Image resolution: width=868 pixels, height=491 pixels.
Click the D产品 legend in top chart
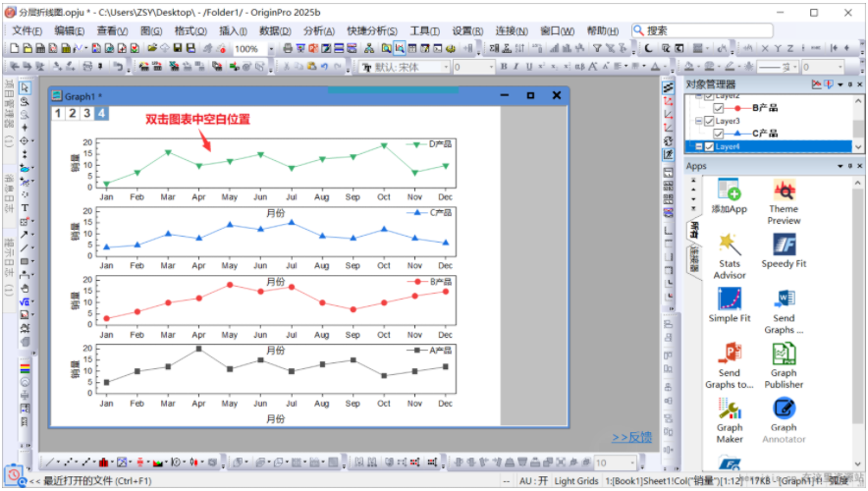(429, 144)
